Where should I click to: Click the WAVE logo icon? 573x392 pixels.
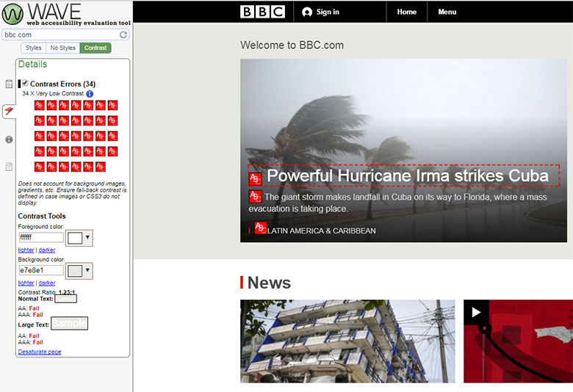(12, 14)
